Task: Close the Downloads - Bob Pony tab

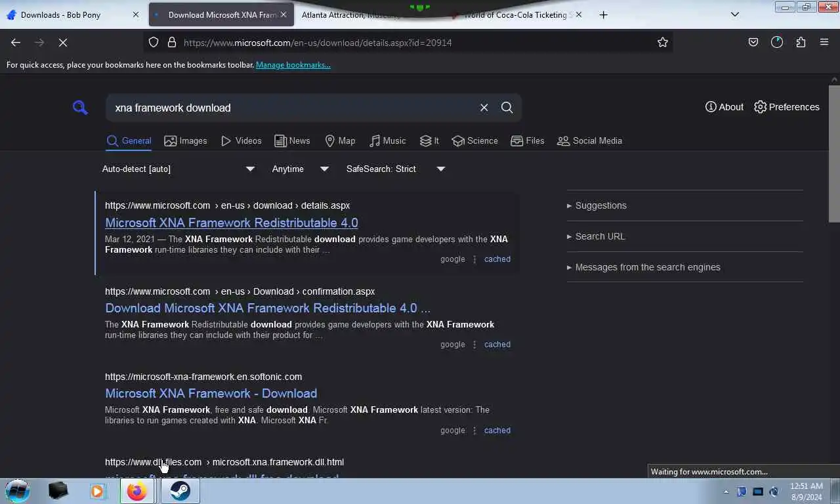Action: tap(136, 14)
